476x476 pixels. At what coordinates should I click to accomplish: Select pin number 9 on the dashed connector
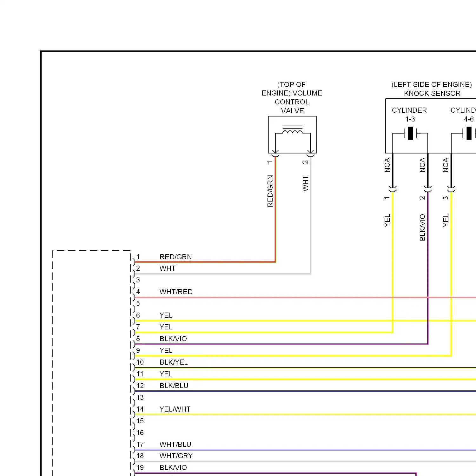[x=138, y=351]
